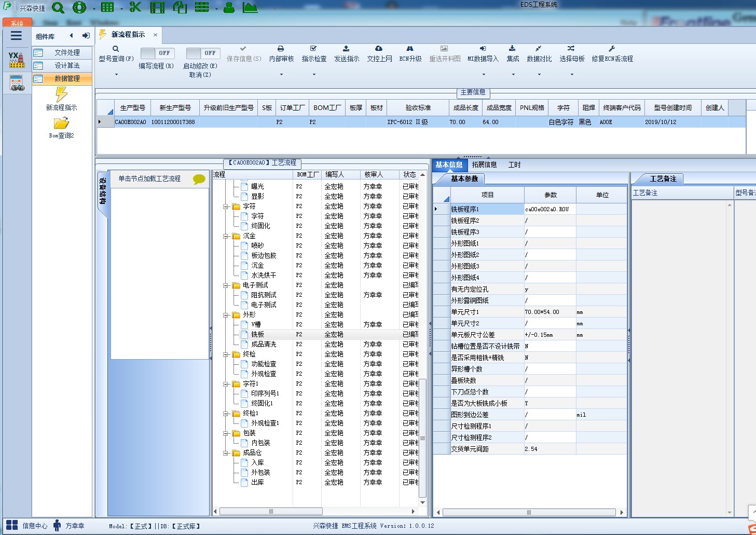Click the green table grid icon
The width and height of the screenshot is (756, 535).
pyautogui.click(x=107, y=7)
